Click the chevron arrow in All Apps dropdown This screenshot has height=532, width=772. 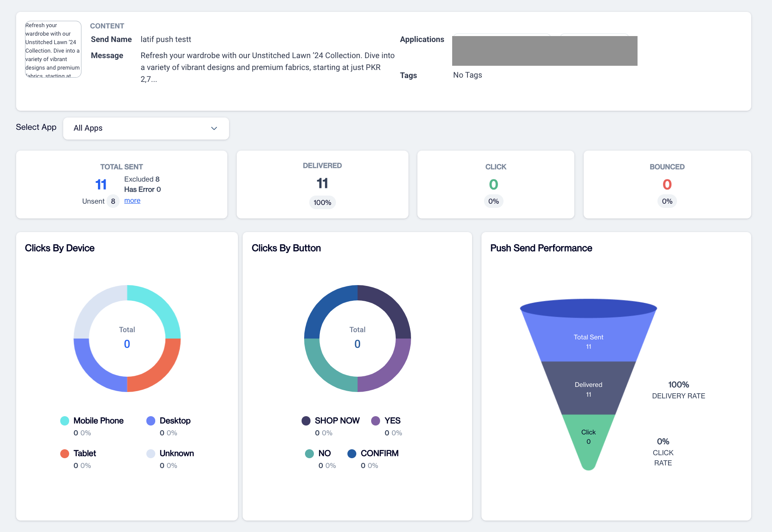pyautogui.click(x=214, y=128)
